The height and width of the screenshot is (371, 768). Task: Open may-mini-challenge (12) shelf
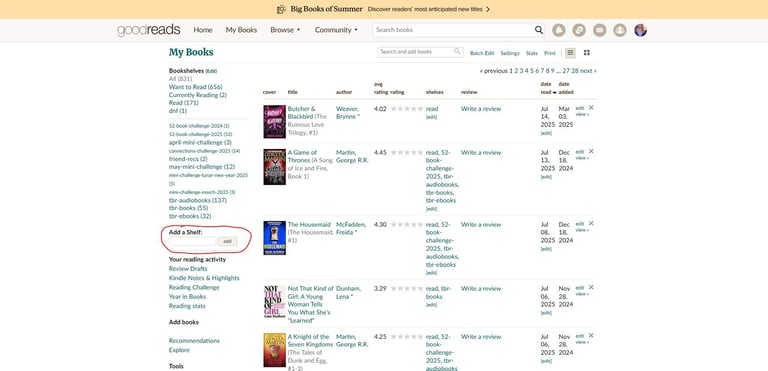[x=202, y=167]
